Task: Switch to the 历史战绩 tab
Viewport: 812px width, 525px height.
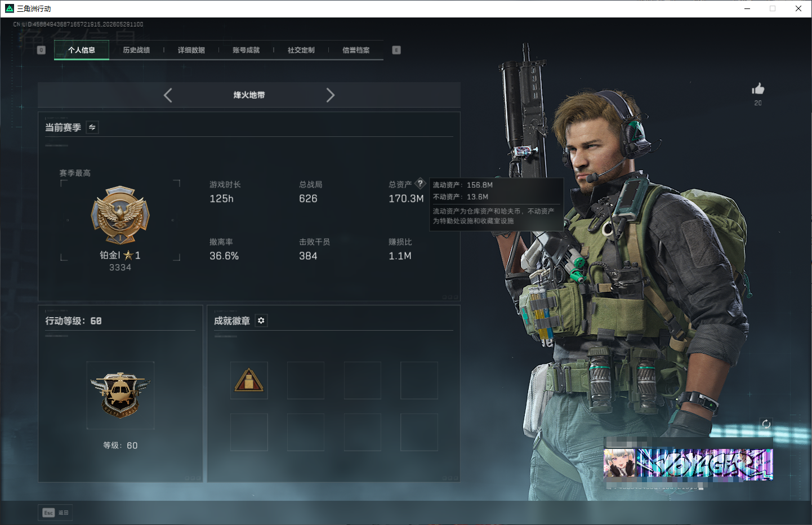Action: (x=136, y=50)
